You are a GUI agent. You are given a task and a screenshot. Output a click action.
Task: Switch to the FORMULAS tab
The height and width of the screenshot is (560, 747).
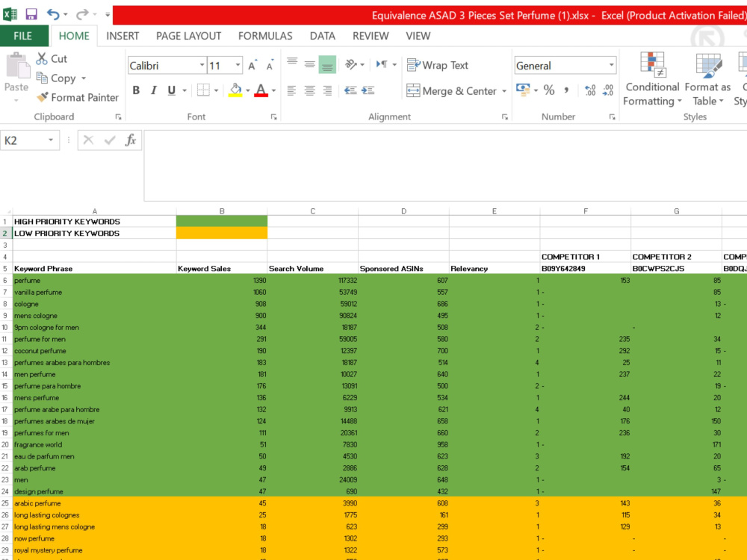265,36
